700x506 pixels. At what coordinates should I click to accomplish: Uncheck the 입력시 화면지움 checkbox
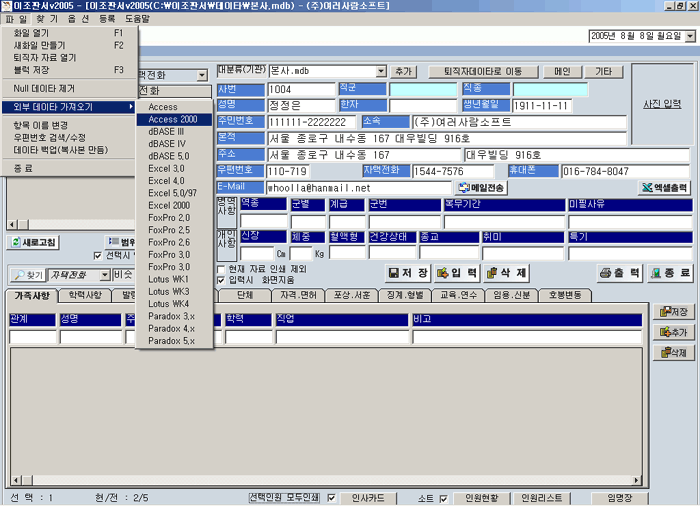(x=221, y=280)
